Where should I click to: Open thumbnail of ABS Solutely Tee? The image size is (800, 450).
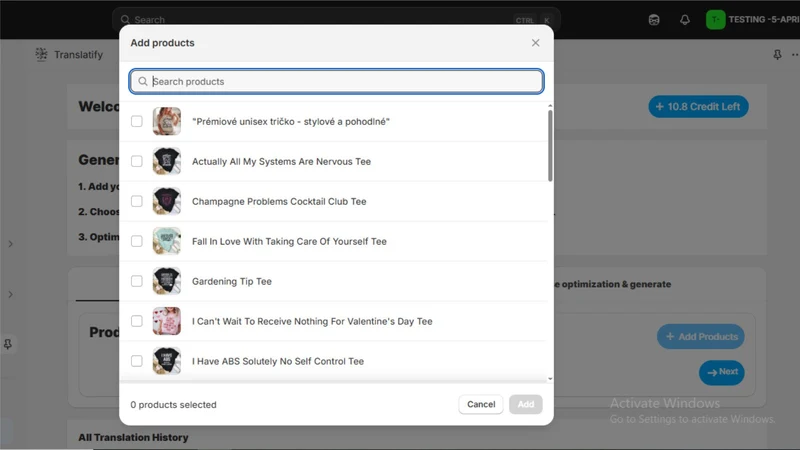[167, 361]
